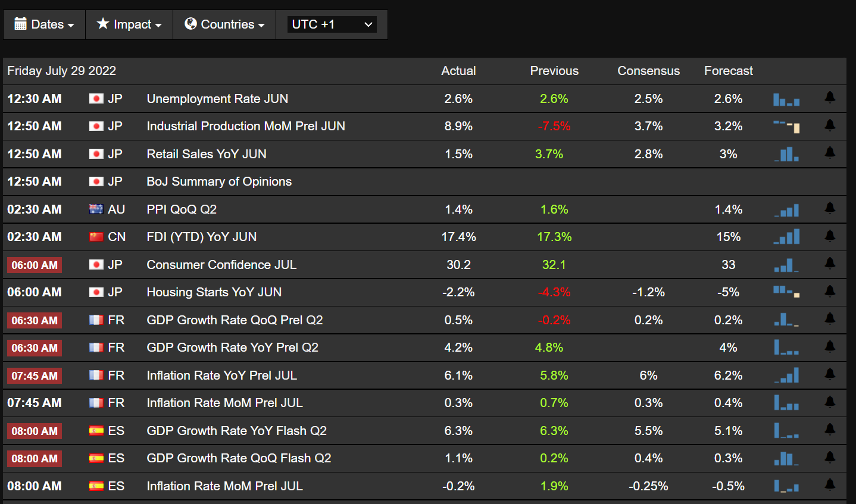Click the Forecast column header
Viewport: 856px width, 504px height.
pyautogui.click(x=728, y=71)
